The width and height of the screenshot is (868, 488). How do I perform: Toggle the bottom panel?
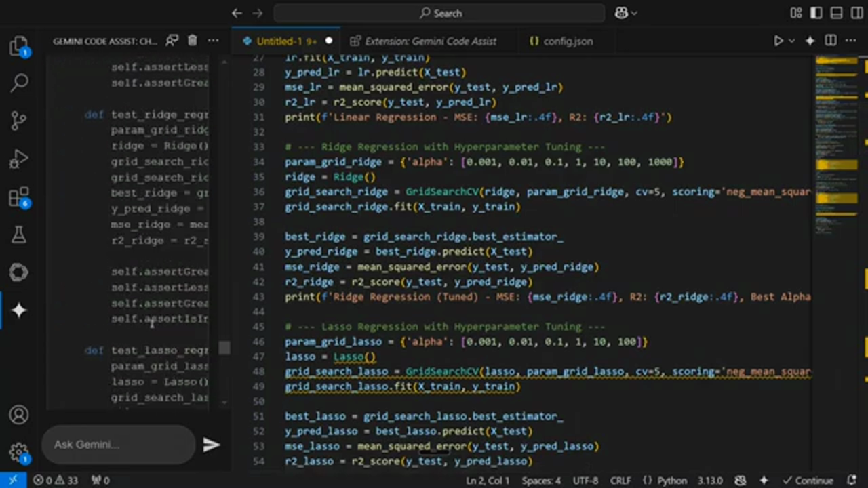836,13
